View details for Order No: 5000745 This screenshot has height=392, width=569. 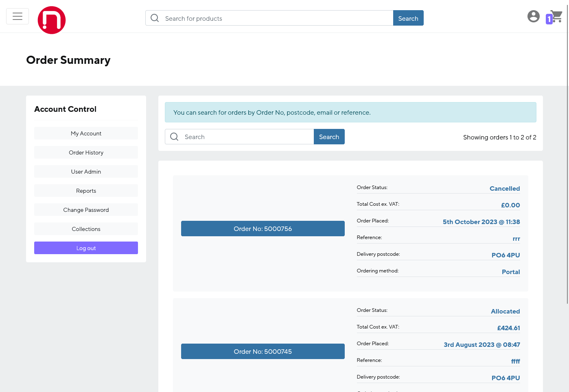(263, 351)
